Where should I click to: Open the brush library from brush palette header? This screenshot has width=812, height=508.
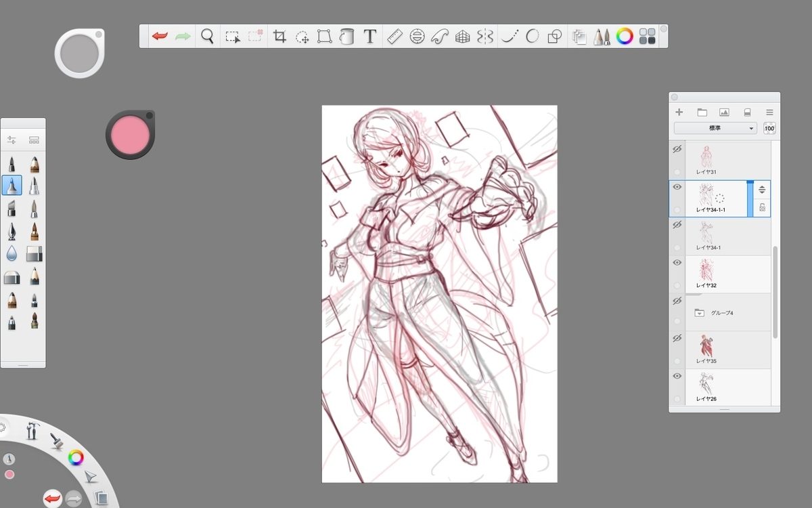(x=34, y=140)
